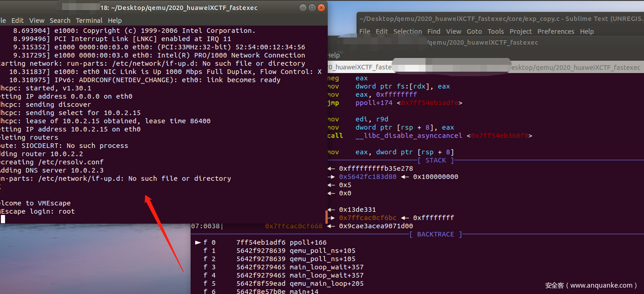Open Sublime Text's Find menu
Viewport: 644px width, 294px height.
(x=434, y=31)
